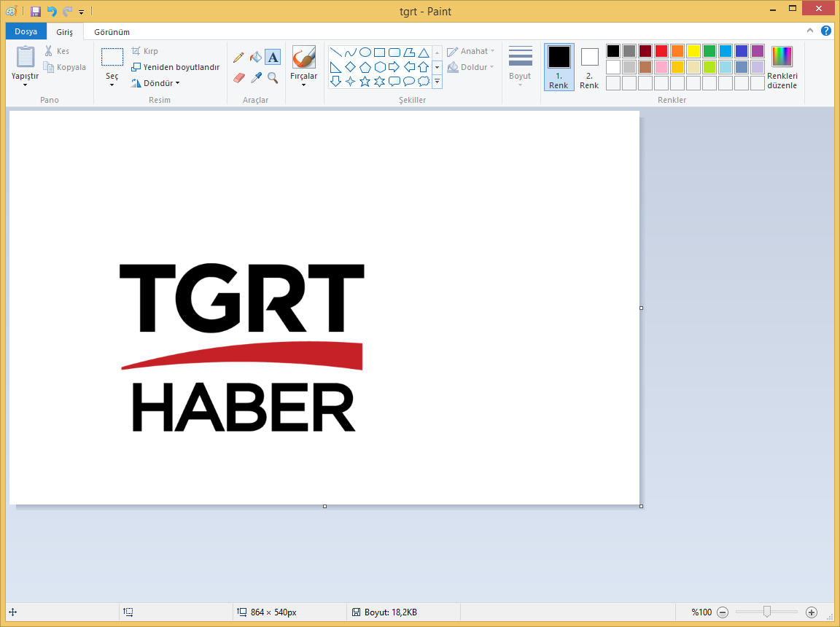Choose the Pentagon shape
The image size is (840, 627).
tap(365, 67)
